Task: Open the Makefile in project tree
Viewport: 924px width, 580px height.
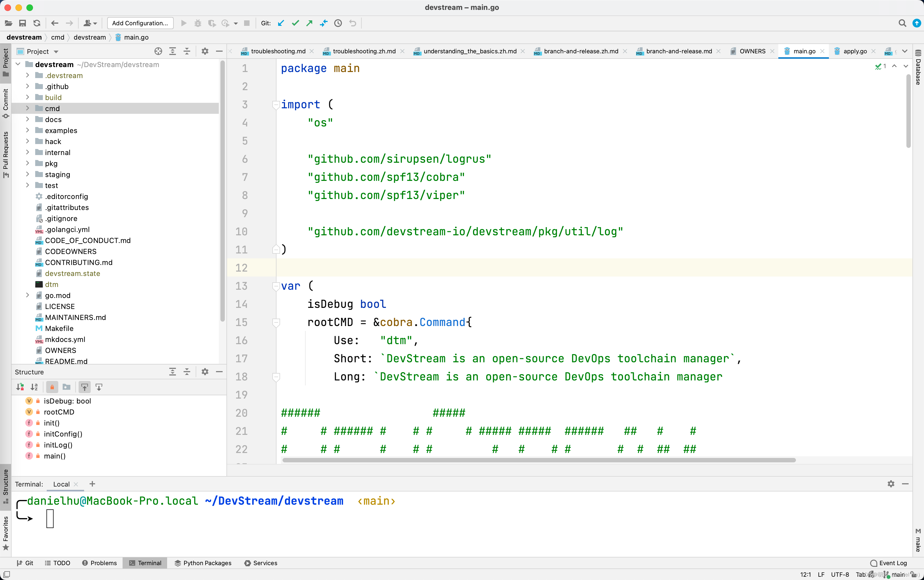Action: [x=59, y=328]
